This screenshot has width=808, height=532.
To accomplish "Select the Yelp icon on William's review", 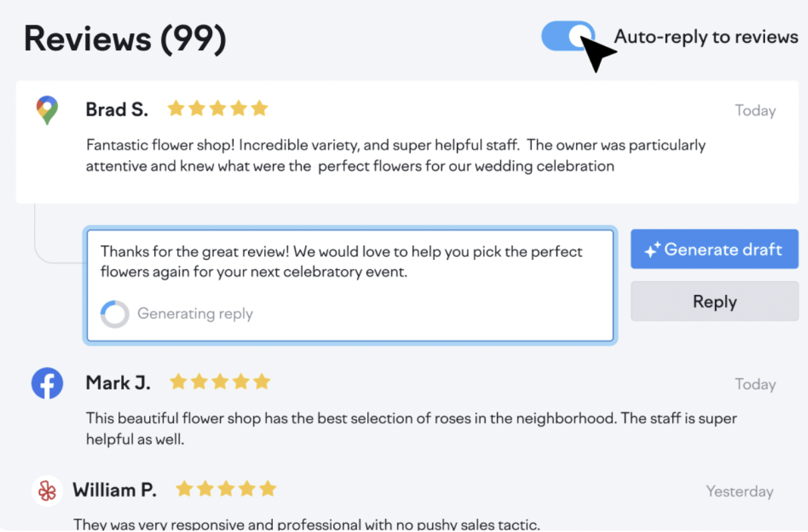I will (x=47, y=490).
